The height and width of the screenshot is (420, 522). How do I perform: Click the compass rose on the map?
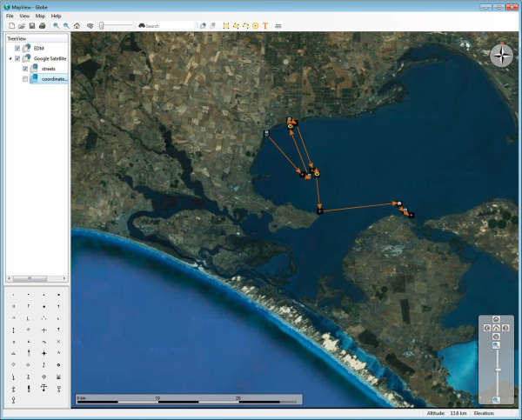pyautogui.click(x=501, y=56)
